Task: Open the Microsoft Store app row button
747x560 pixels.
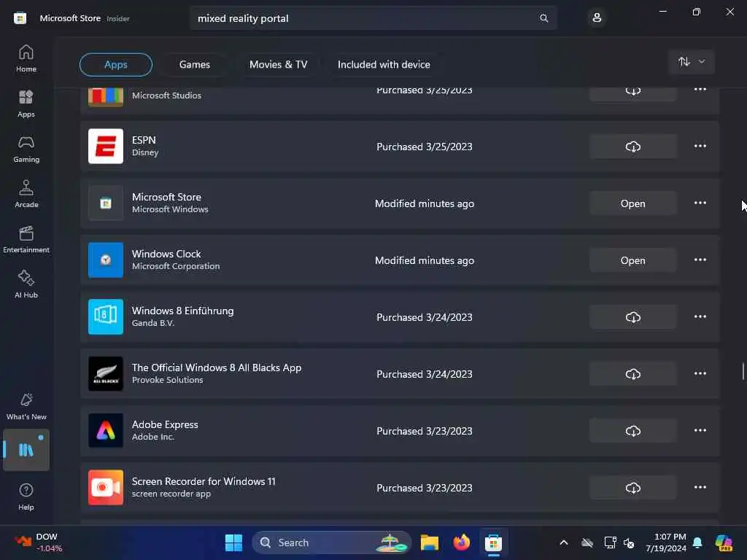Action: click(x=632, y=203)
